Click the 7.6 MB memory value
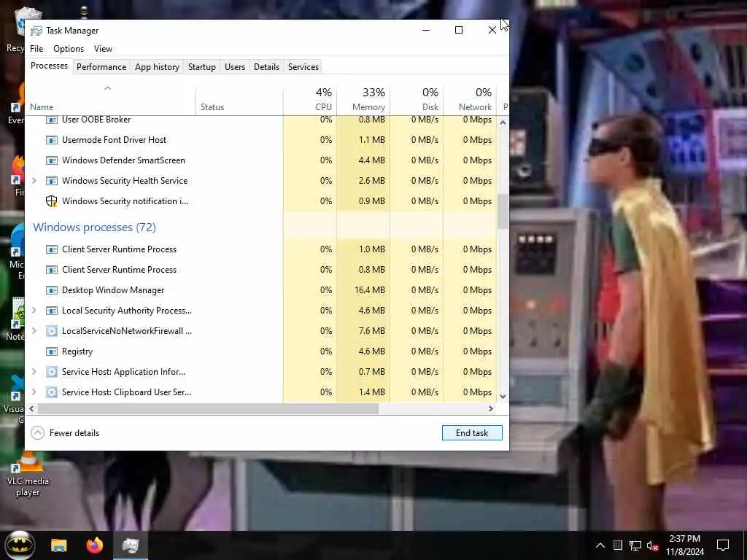 point(371,331)
